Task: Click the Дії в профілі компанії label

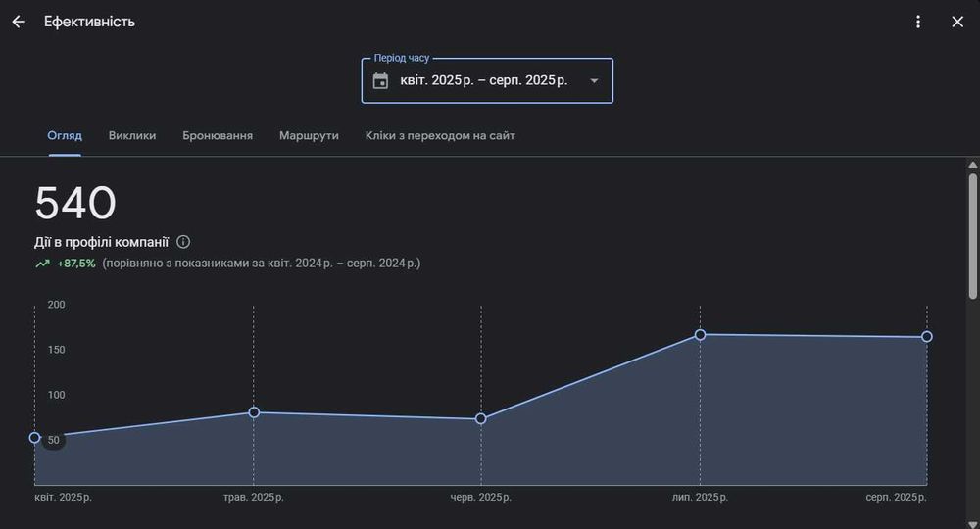Action: click(101, 242)
